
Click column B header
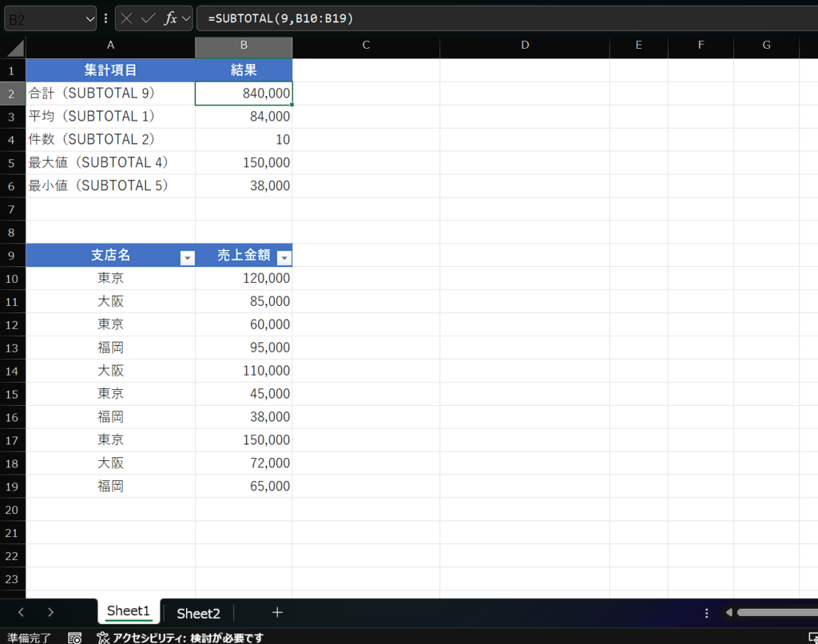244,46
